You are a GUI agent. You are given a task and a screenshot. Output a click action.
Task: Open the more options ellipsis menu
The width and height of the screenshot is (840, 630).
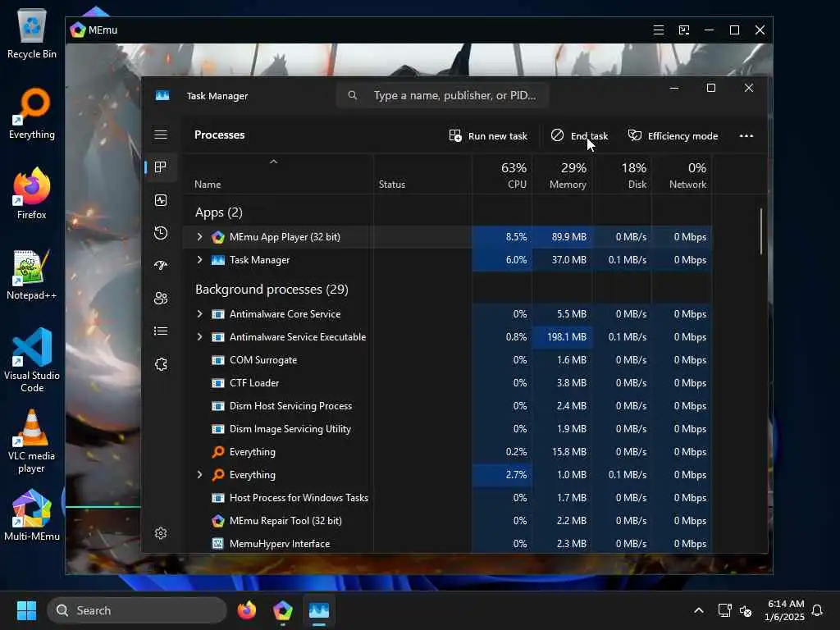(746, 136)
